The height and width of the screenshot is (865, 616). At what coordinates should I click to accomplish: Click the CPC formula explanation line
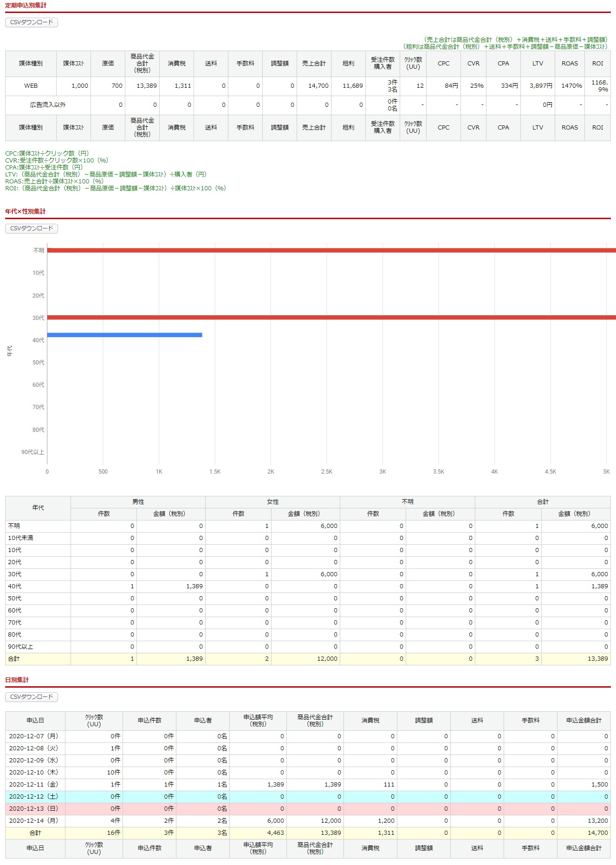click(x=47, y=154)
